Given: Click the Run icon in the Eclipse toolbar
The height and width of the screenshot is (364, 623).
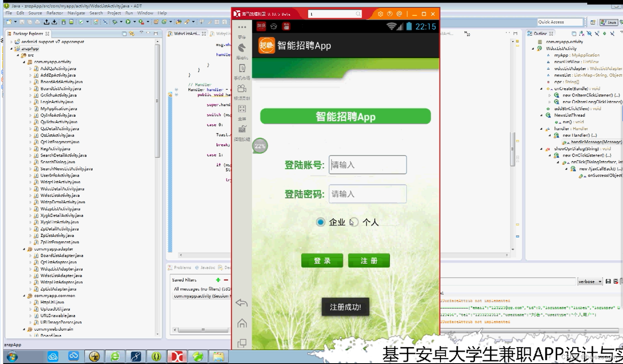Looking at the screenshot, I should (x=128, y=22).
